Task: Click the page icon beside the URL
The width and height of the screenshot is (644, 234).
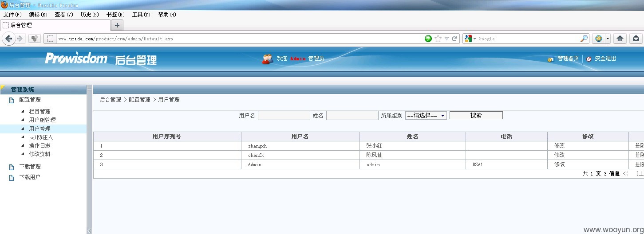Action: 50,39
